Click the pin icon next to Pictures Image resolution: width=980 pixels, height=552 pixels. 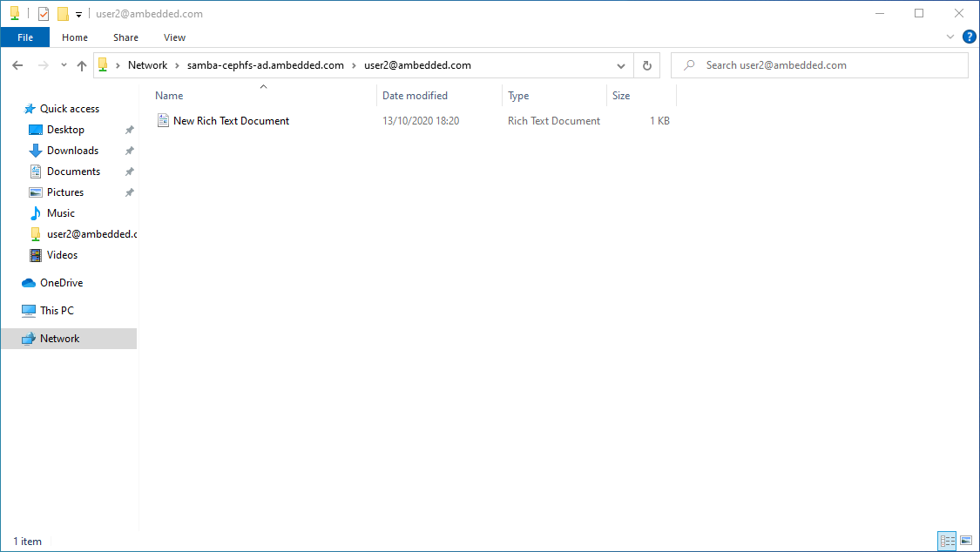point(130,193)
